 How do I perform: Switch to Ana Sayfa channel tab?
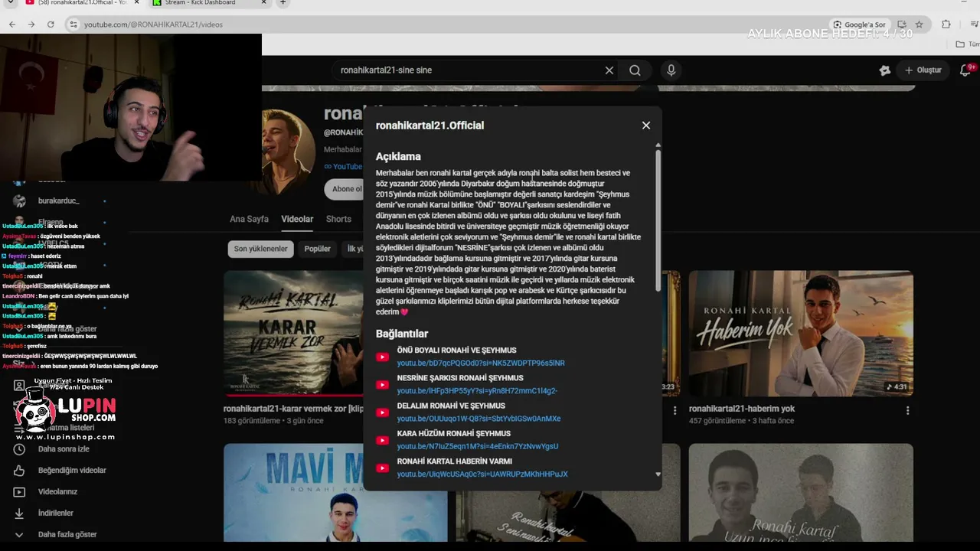click(x=249, y=219)
